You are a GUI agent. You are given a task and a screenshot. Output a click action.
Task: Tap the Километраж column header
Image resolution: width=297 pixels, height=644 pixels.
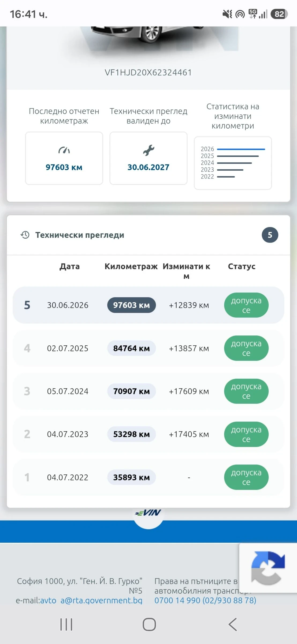coord(131,266)
